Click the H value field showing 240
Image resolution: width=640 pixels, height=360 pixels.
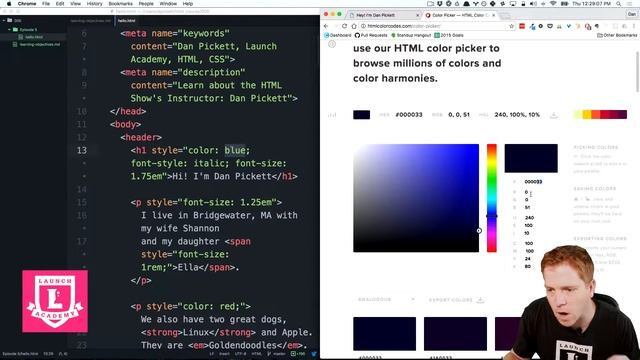click(x=529, y=218)
